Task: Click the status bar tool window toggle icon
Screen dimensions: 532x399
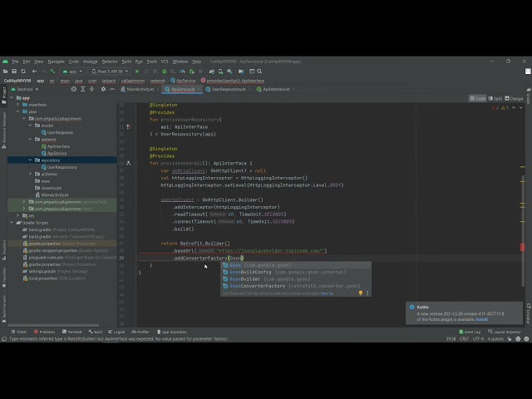Action: (4, 339)
